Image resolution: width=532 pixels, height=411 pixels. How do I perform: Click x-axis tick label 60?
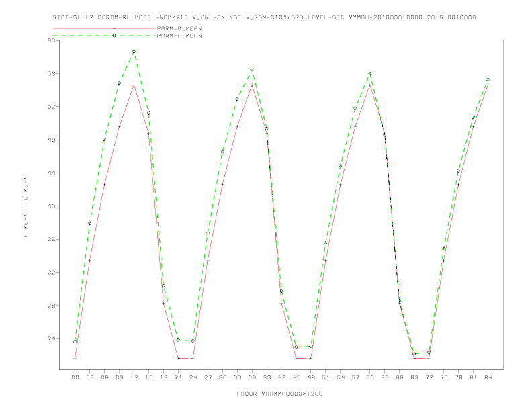(x=370, y=377)
